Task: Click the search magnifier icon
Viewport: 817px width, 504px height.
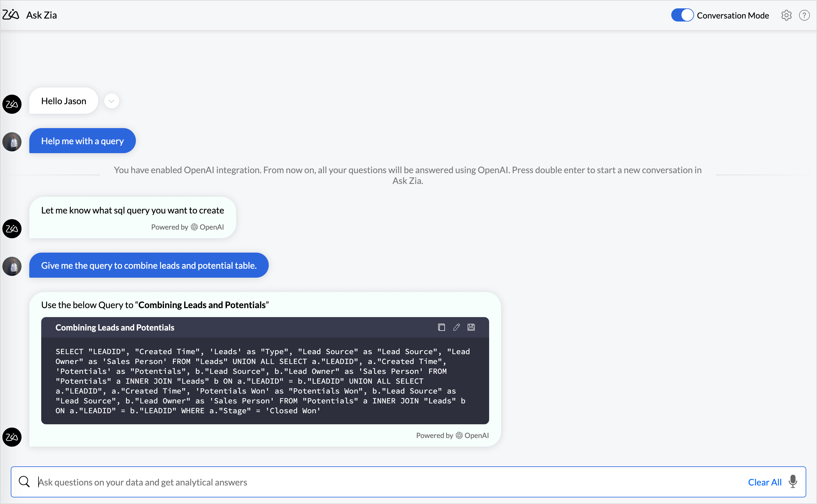Action: point(24,482)
